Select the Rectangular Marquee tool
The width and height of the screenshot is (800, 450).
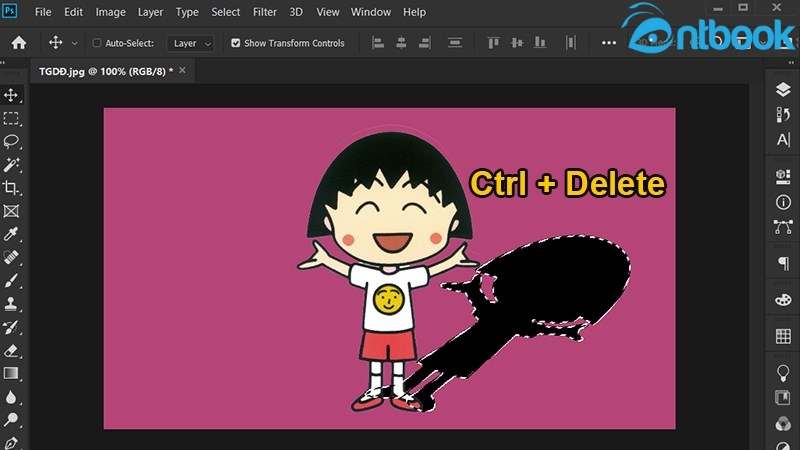click(x=11, y=118)
